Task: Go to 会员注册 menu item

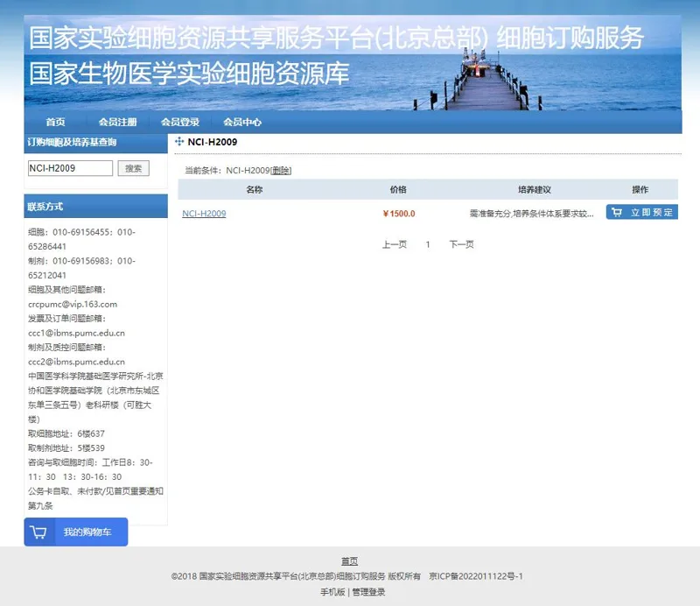Action: click(x=117, y=122)
